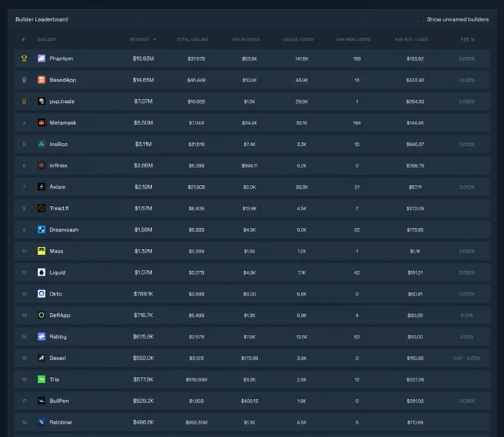Click Phantom's unique users 141.5K
This screenshot has width=504, height=437.
302,59
